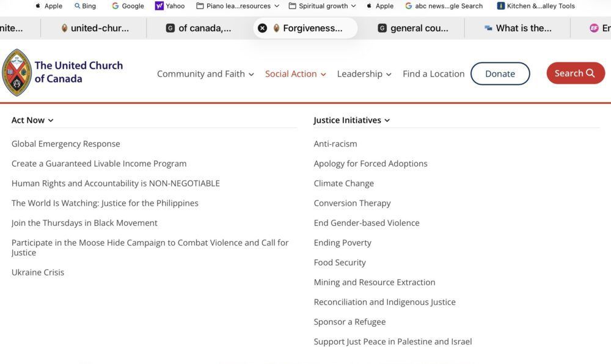Switch to the What is the... tab

point(518,28)
